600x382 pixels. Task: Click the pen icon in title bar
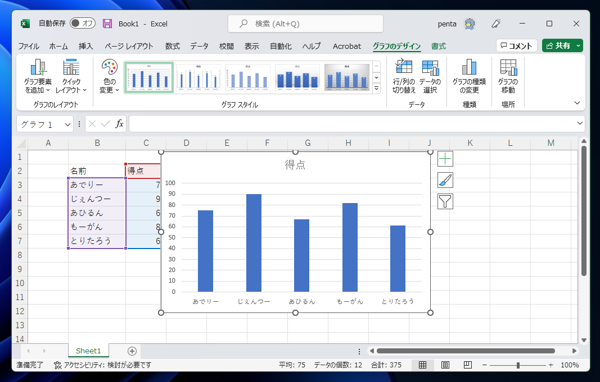pos(496,24)
